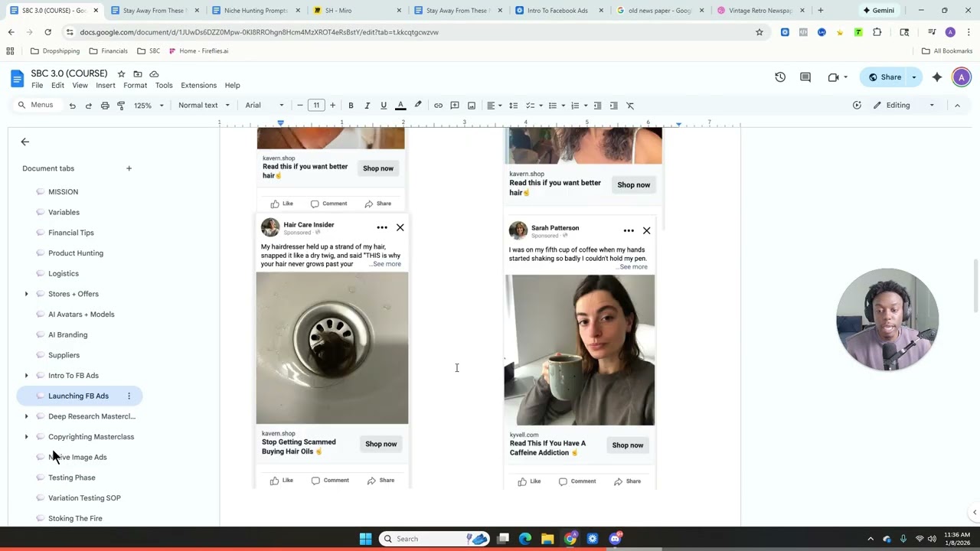Open Launching FB Ads tab options

coord(129,396)
